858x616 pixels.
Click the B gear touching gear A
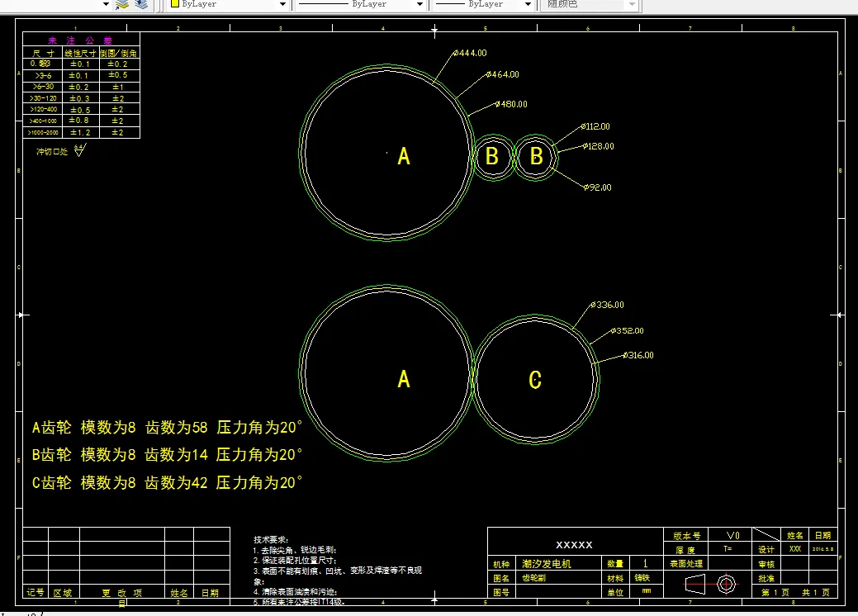pyautogui.click(x=493, y=157)
